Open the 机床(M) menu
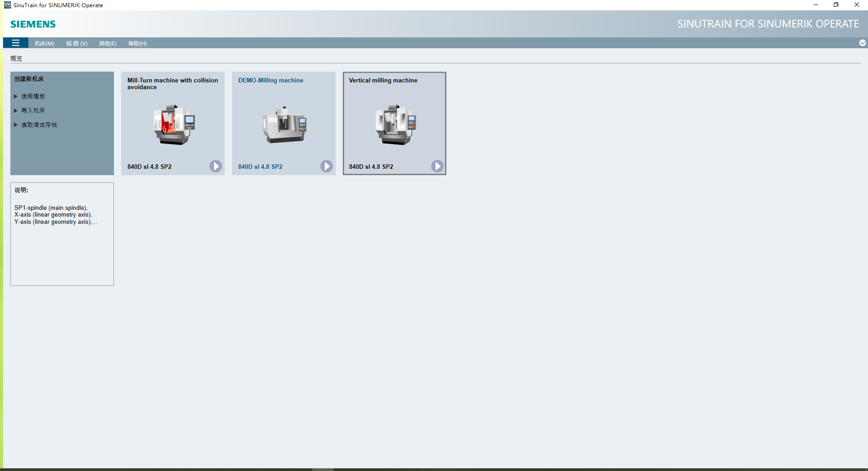The height and width of the screenshot is (471, 868). (x=45, y=43)
